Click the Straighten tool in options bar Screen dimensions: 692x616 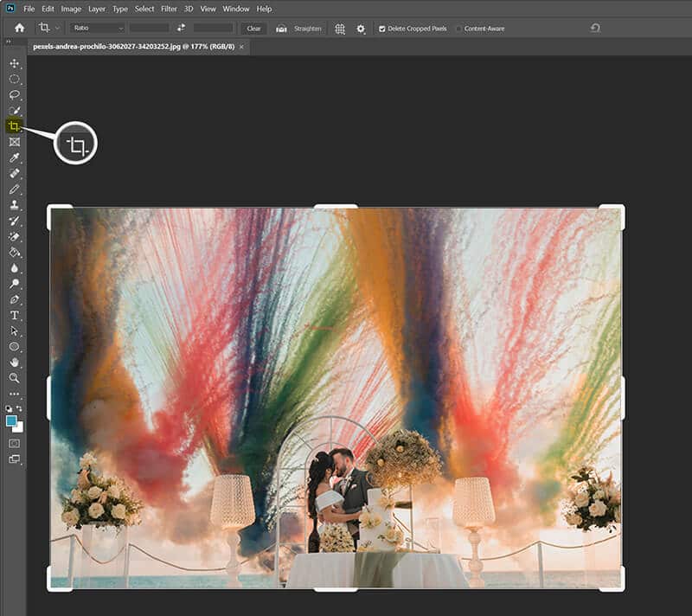coord(282,29)
